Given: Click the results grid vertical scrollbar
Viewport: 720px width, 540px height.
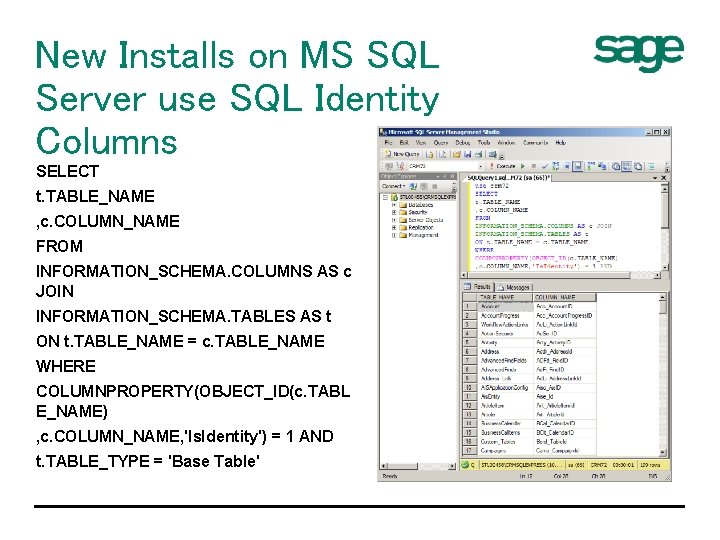Looking at the screenshot, I should click(x=663, y=374).
